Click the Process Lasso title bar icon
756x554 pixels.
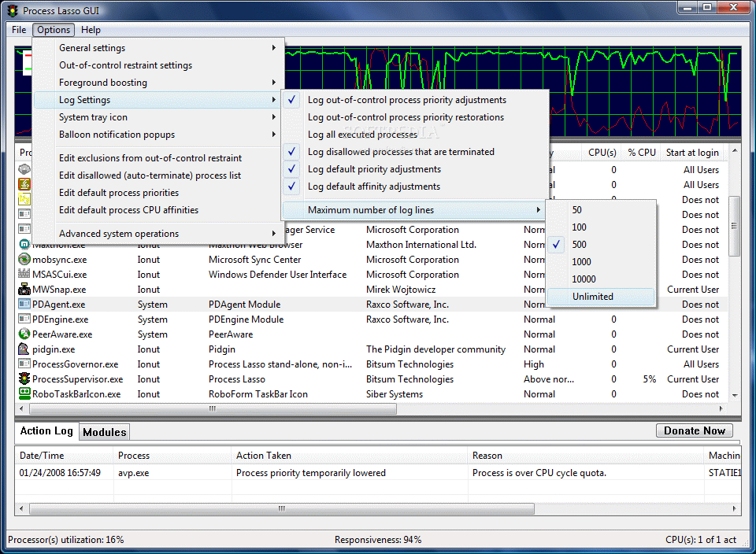[x=13, y=10]
